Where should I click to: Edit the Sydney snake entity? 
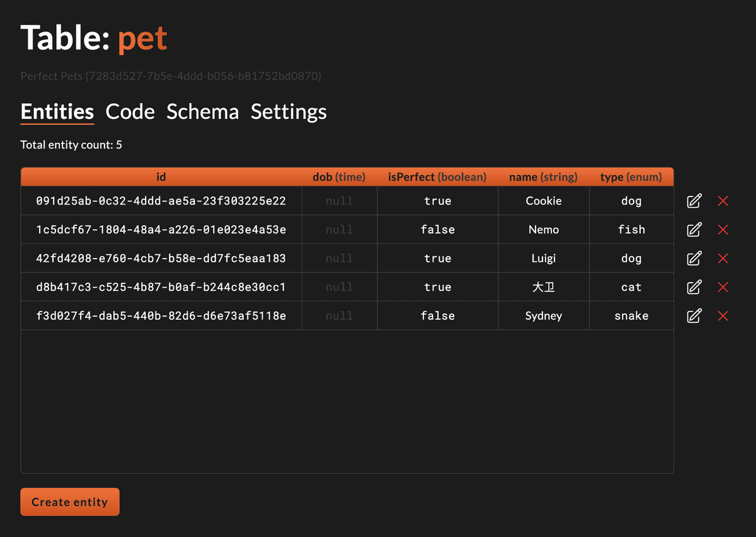click(x=694, y=316)
